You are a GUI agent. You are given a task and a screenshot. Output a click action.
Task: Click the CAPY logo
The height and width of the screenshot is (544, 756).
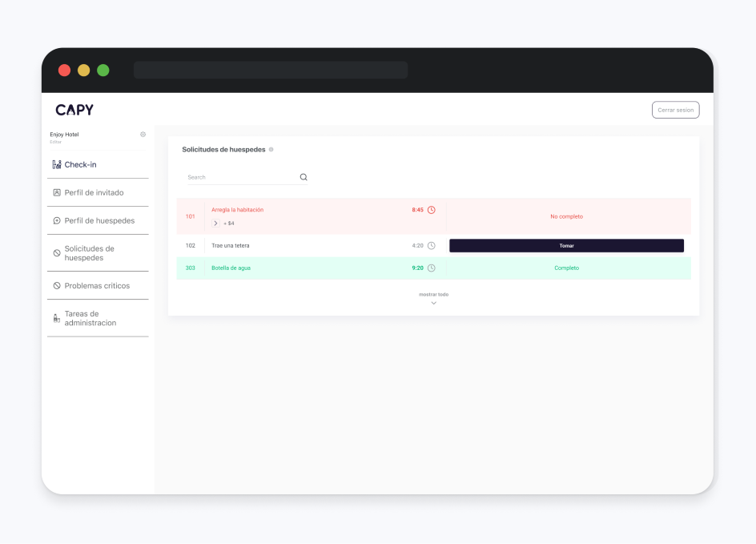point(74,110)
